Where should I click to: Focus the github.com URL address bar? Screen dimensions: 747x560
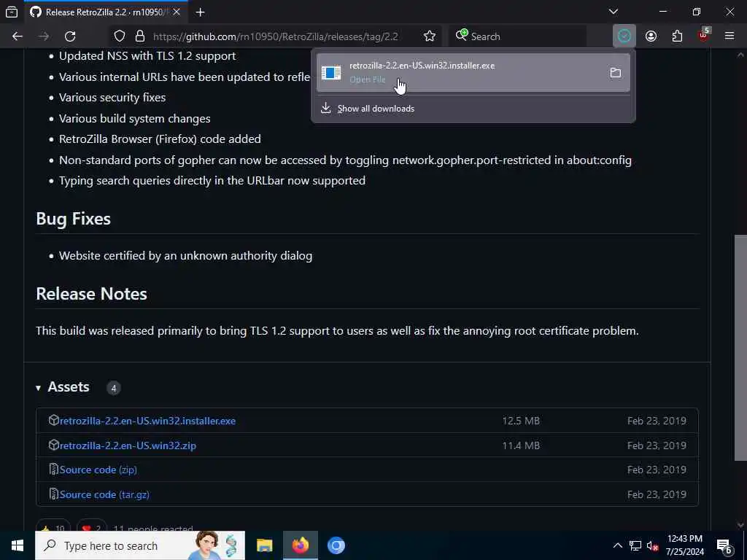pos(275,36)
